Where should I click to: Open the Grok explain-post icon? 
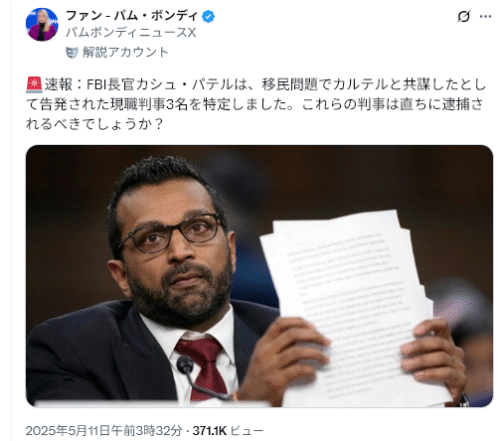(x=463, y=16)
